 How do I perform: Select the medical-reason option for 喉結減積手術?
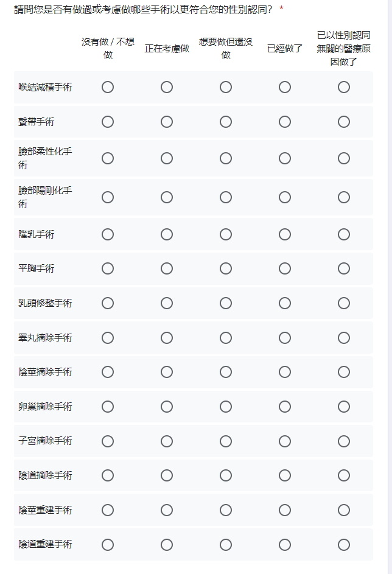click(344, 87)
